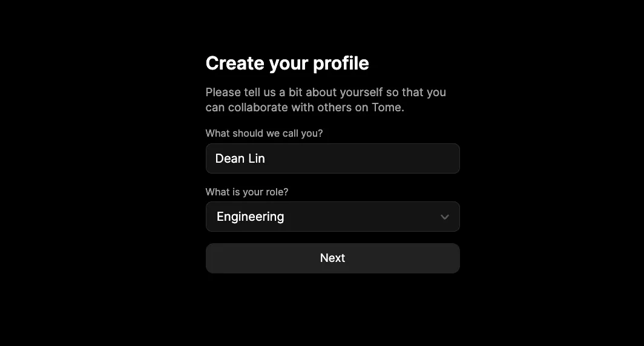Screen dimensions: 644x346
Task: Click the chevron arrow in the role field
Action: tap(444, 217)
